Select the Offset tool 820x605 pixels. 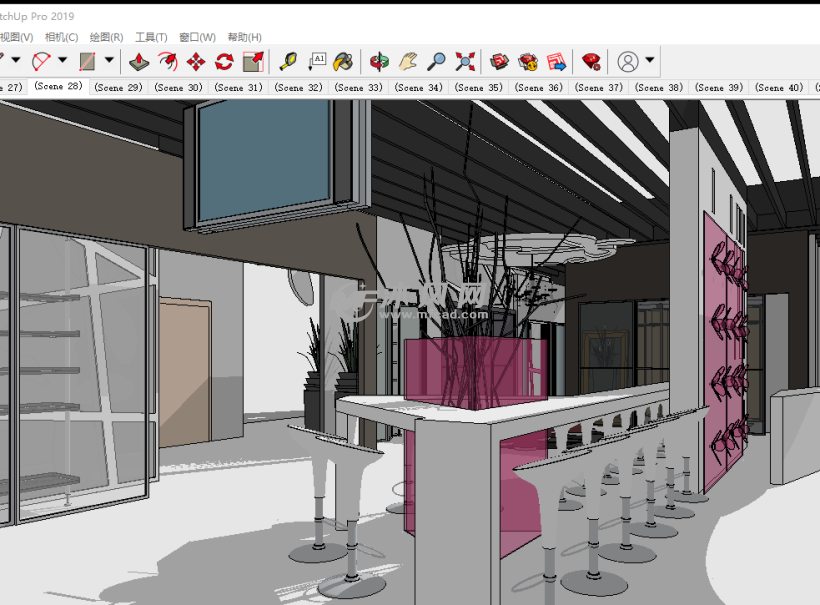click(x=167, y=62)
